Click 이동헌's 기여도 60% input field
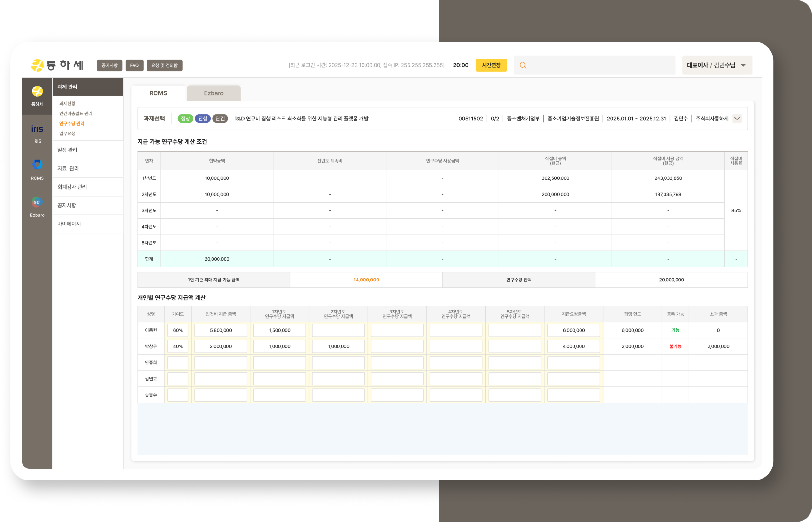Screen dimensions: 812x522 click(178, 330)
